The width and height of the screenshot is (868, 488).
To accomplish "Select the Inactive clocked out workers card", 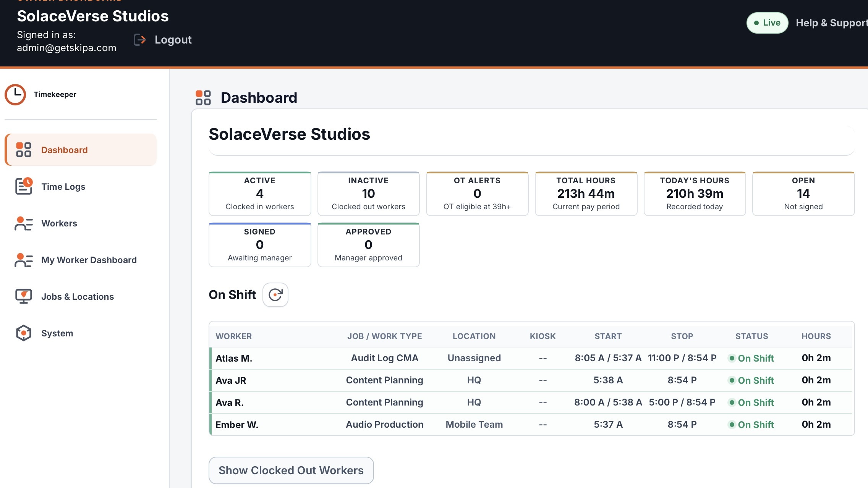I will coord(369,194).
